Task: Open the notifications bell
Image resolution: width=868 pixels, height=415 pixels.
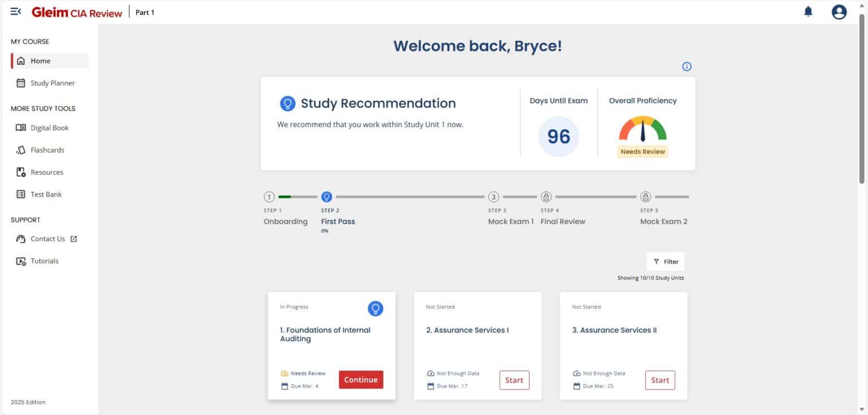Action: point(808,11)
